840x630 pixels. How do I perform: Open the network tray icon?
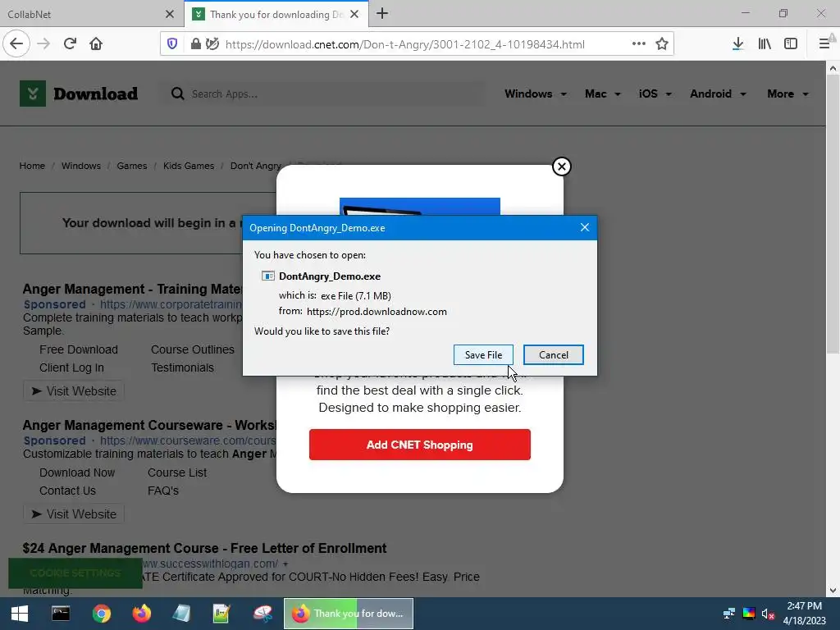[x=729, y=614]
